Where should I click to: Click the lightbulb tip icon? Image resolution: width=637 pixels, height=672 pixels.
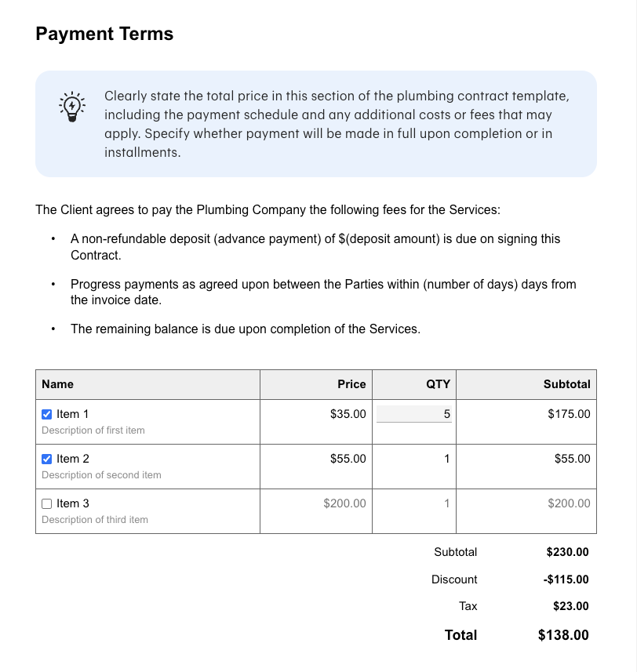point(71,106)
